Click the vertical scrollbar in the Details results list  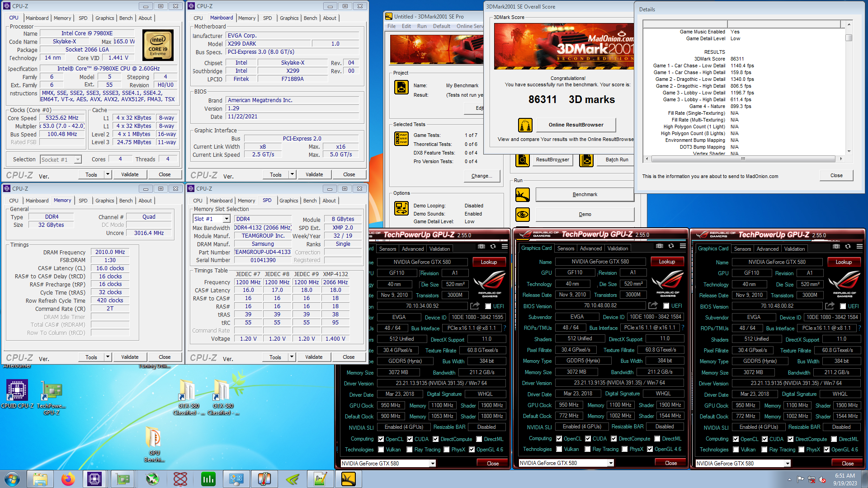[x=849, y=88]
